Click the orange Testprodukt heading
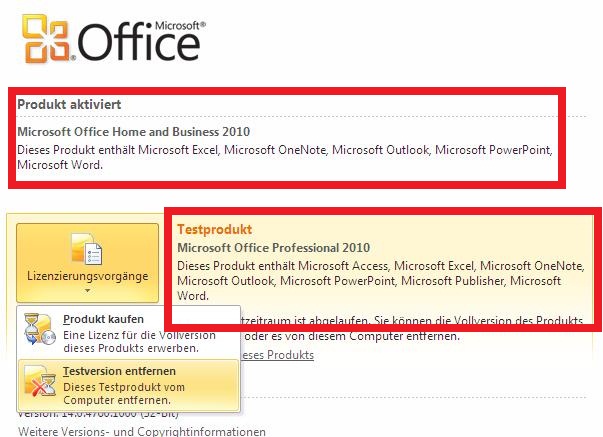This screenshot has height=437, width=603. pyautogui.click(x=215, y=229)
